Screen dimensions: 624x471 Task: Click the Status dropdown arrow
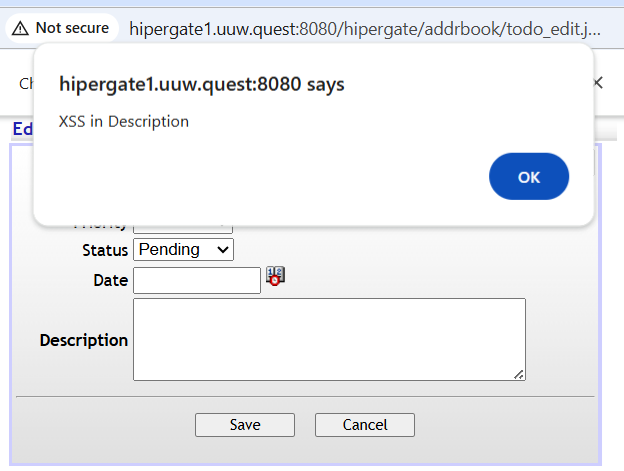222,249
